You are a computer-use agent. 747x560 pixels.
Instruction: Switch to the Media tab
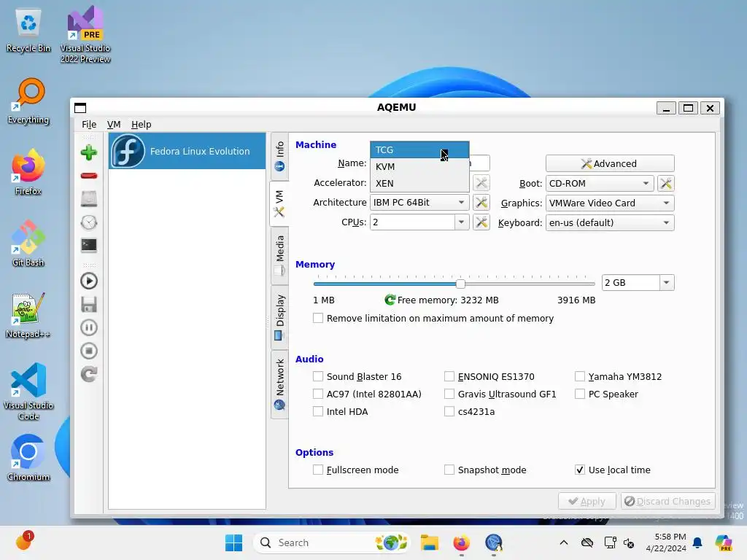coord(279,256)
